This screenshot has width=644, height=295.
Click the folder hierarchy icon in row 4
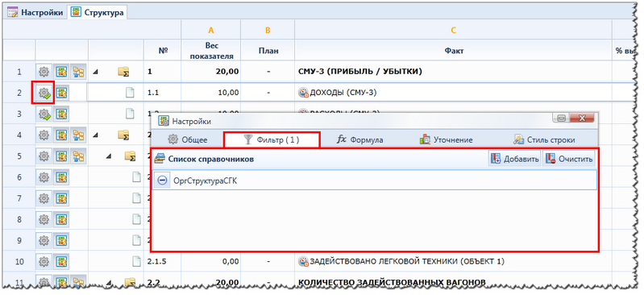click(x=78, y=135)
